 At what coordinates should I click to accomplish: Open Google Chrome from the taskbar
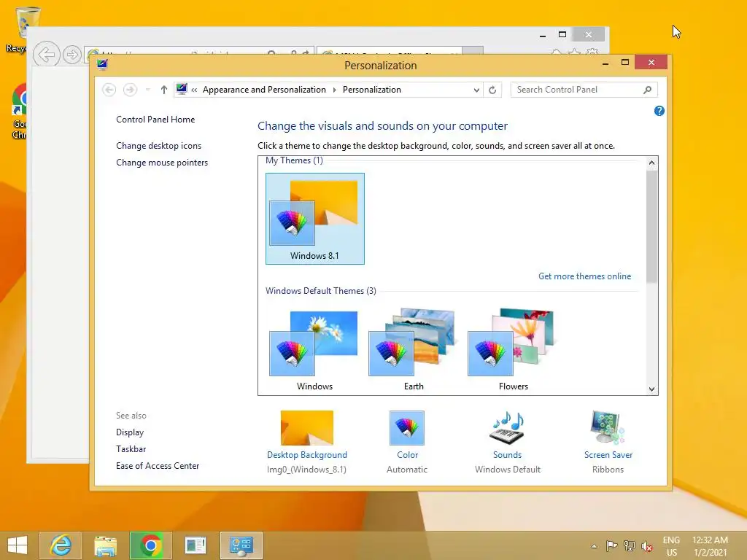coord(150,545)
